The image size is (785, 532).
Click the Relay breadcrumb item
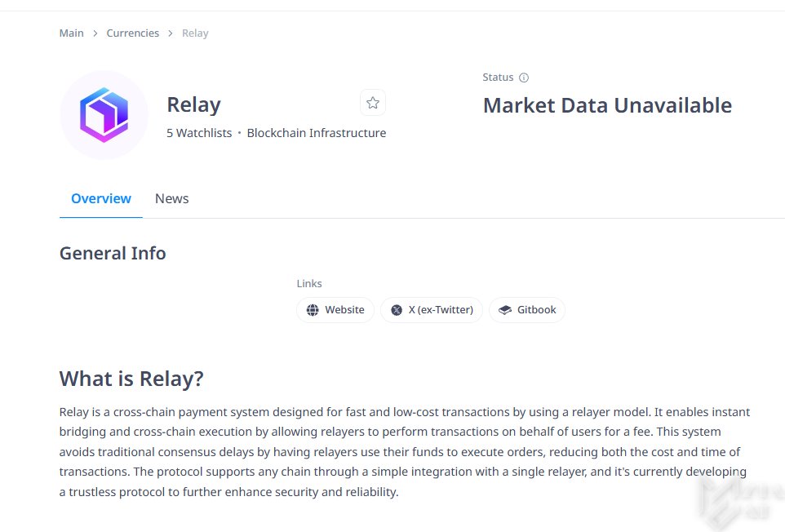pos(195,33)
